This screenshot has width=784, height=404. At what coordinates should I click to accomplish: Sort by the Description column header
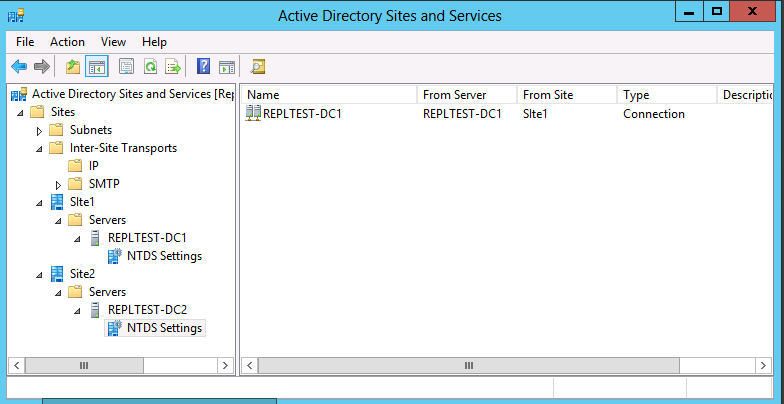click(746, 94)
